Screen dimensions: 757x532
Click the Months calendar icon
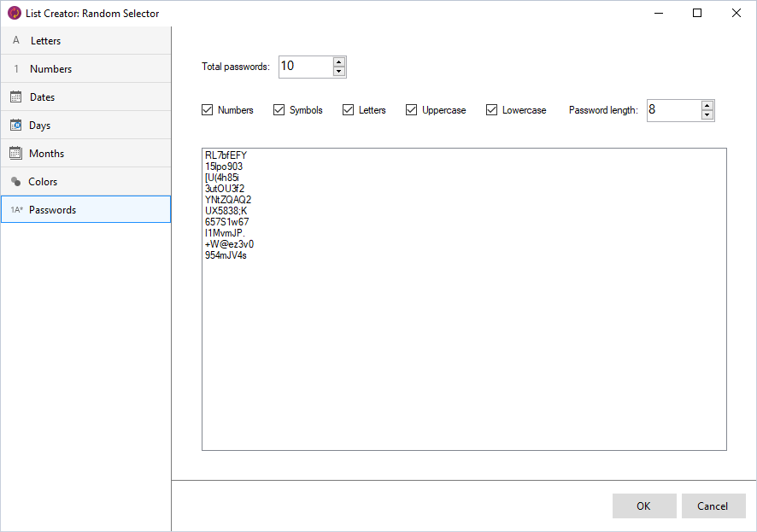coord(16,154)
